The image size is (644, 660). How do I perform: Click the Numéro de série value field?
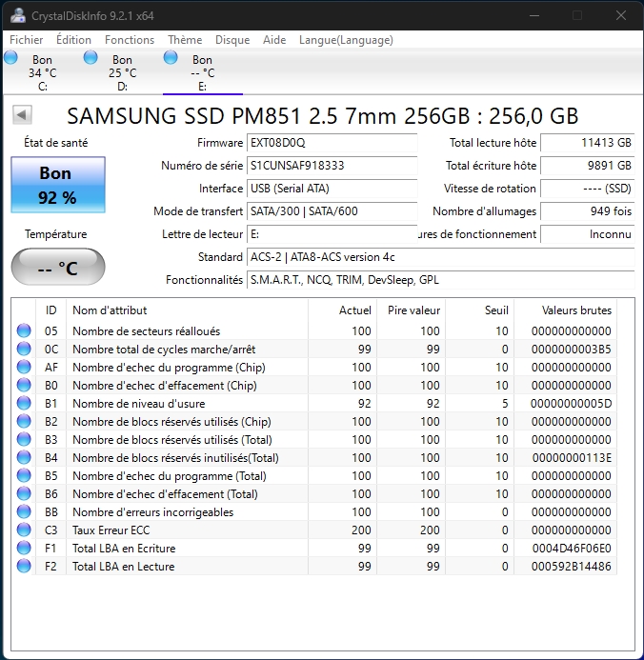pyautogui.click(x=331, y=166)
